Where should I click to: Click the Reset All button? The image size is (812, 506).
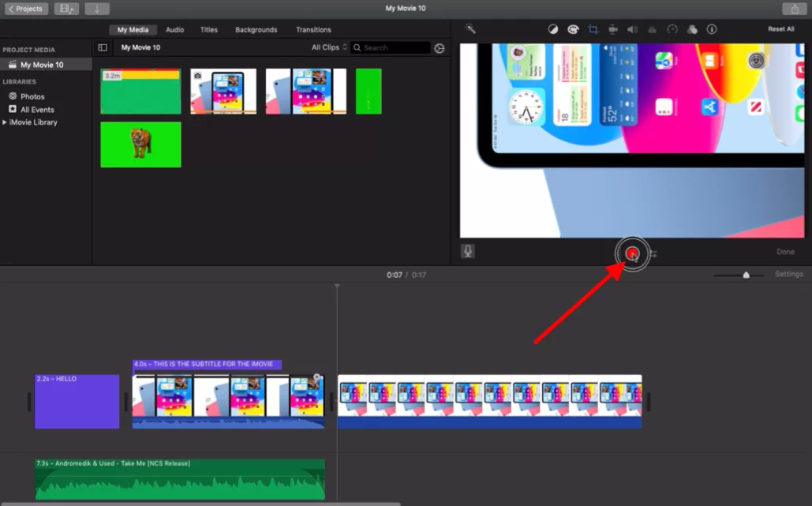[x=781, y=29]
